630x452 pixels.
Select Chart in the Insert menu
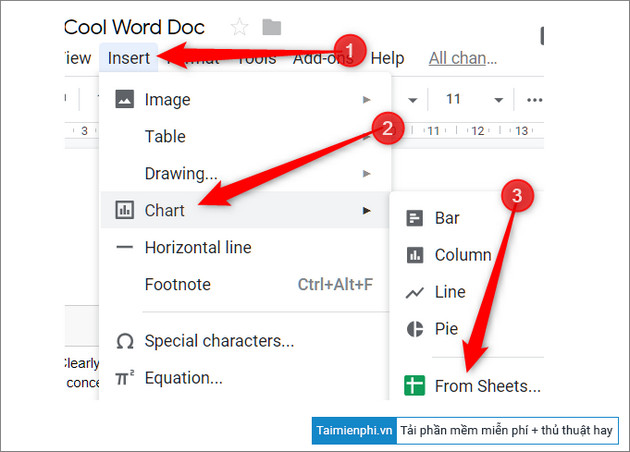tap(245, 210)
